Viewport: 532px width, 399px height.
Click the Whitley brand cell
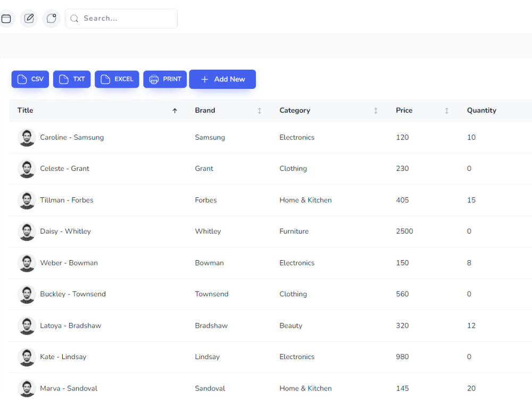pyautogui.click(x=208, y=231)
